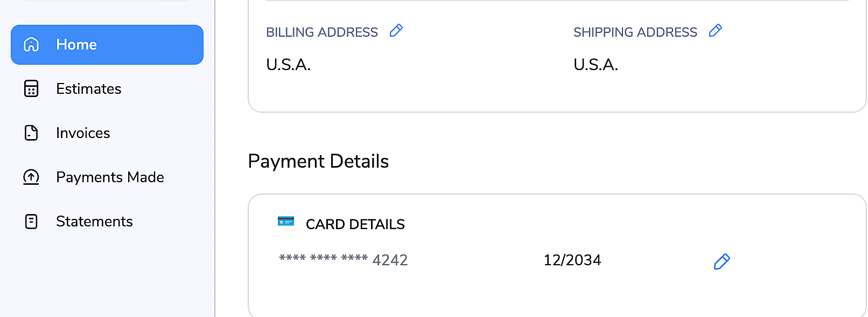Click the Shipping Address U.S.A. text

595,64
